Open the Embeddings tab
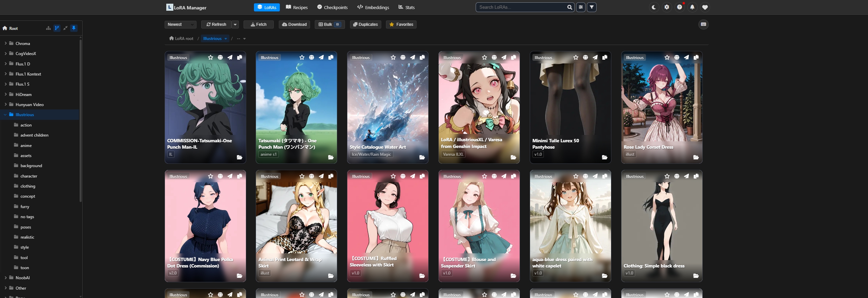Image resolution: width=868 pixels, height=298 pixels. [x=373, y=7]
